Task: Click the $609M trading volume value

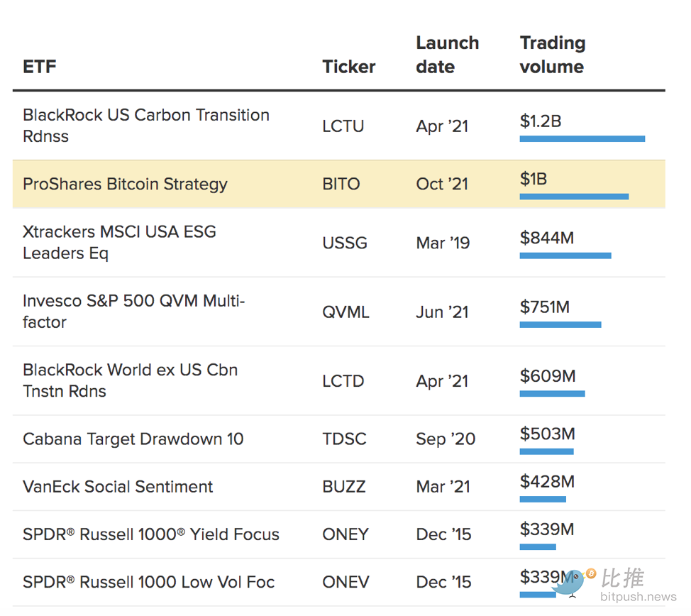Action: (547, 376)
